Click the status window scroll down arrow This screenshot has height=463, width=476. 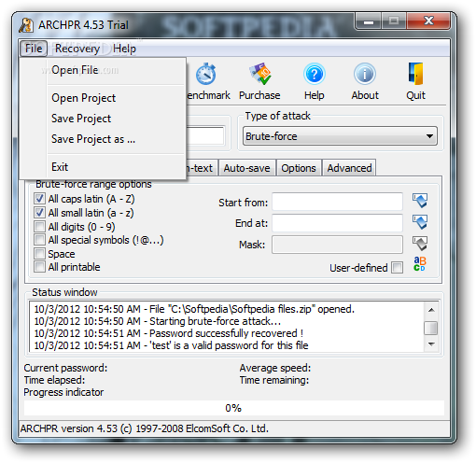pos(431,344)
